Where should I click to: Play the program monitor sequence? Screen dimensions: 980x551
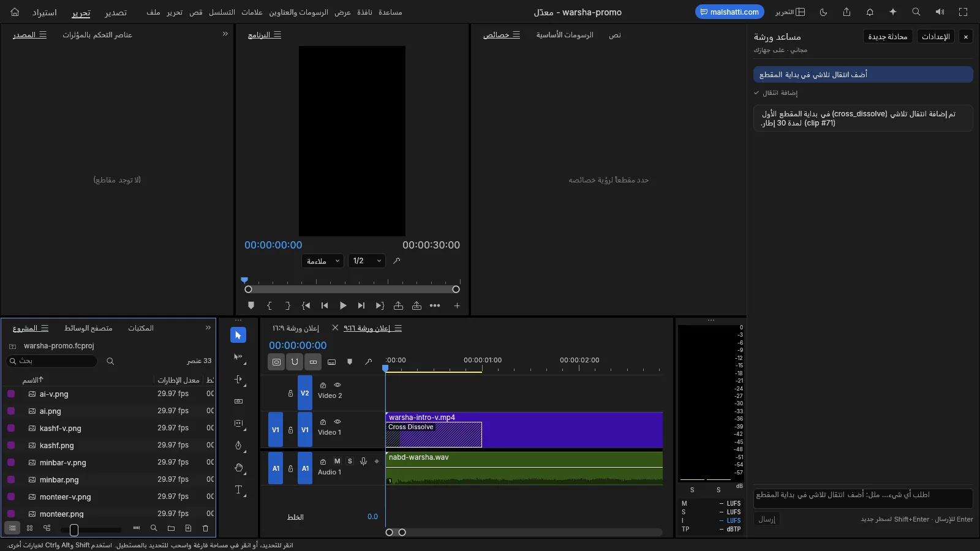[343, 305]
